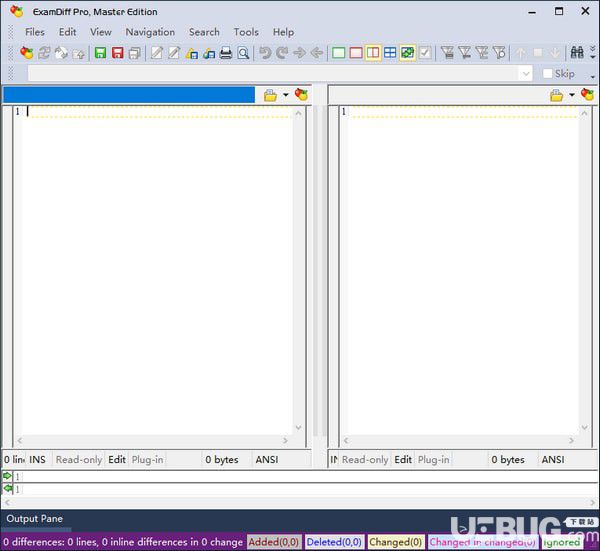
Task: Check the Skip checkbox
Action: (547, 73)
